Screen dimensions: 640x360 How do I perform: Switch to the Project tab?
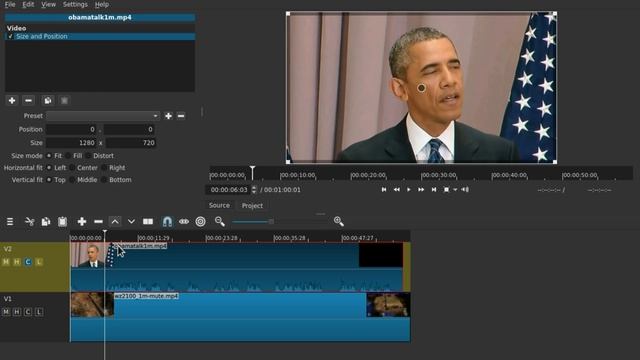coord(252,205)
